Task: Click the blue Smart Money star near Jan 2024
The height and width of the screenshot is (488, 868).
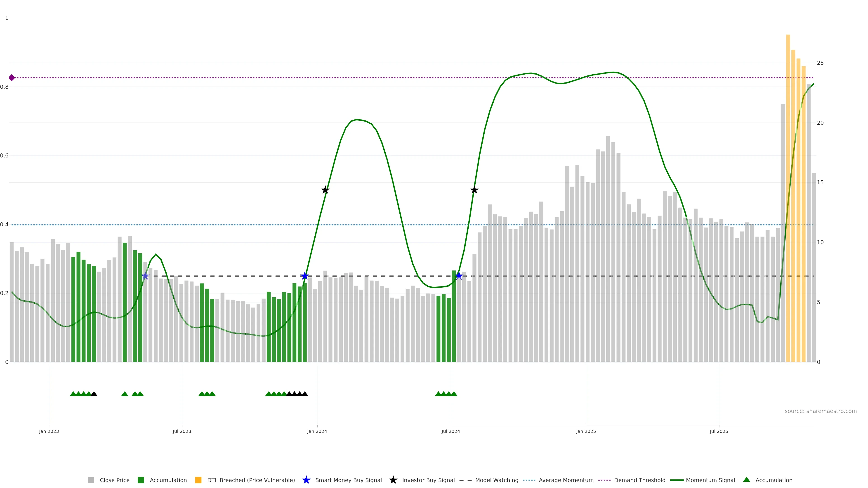Action: [305, 276]
